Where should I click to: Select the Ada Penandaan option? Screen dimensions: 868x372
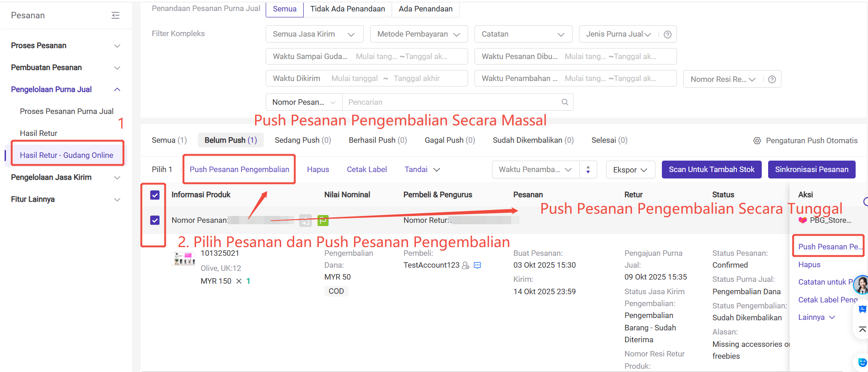pyautogui.click(x=426, y=9)
